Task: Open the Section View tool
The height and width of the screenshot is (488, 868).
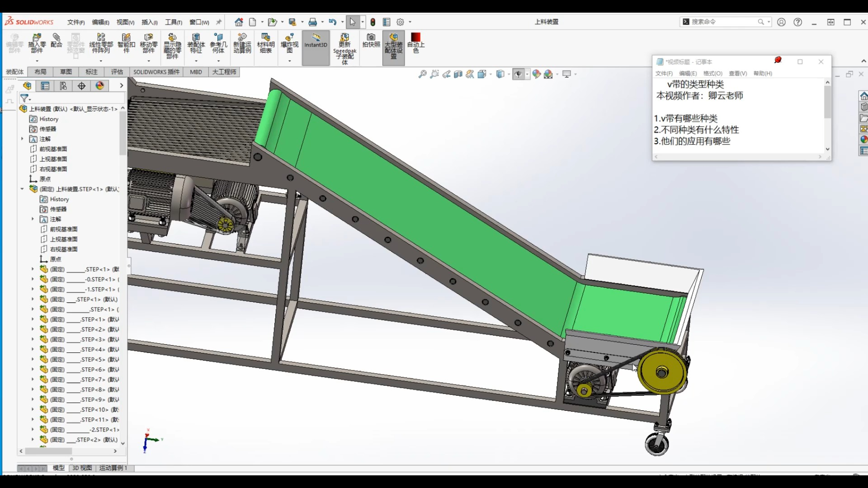Action: coord(458,74)
